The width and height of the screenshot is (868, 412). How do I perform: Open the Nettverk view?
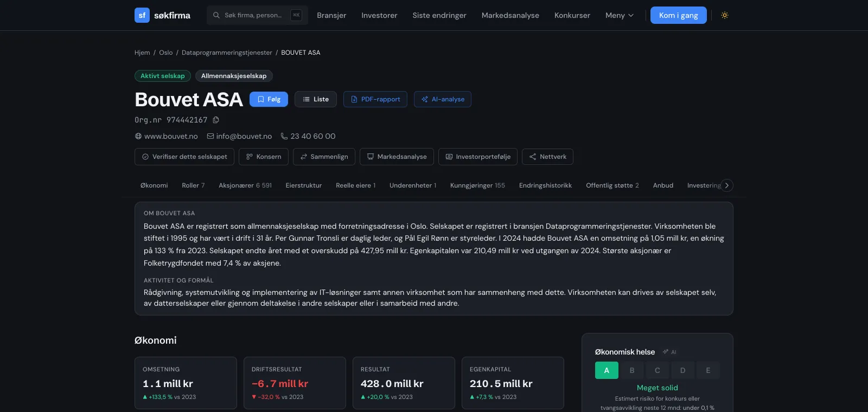pos(547,157)
